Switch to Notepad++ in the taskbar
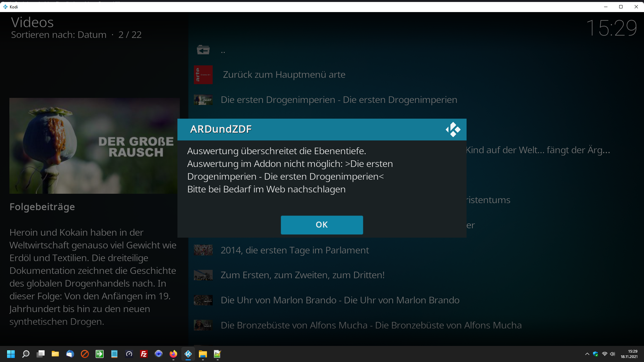 pyautogui.click(x=218, y=354)
